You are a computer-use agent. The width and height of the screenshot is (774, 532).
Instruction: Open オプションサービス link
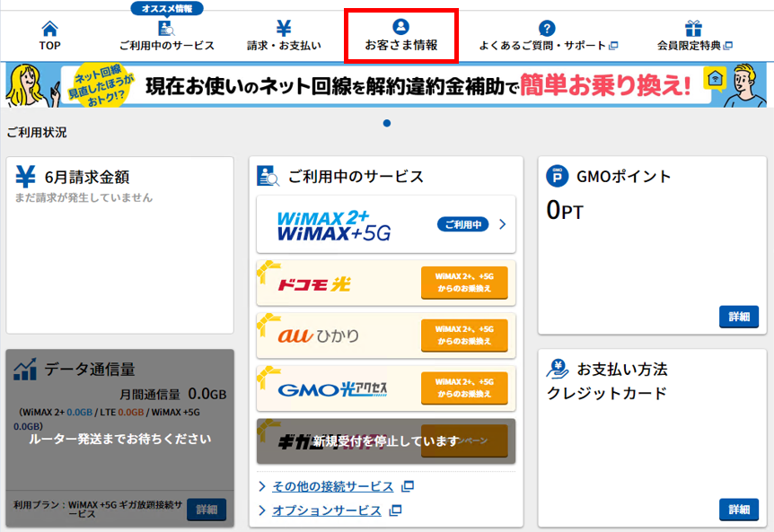click(x=327, y=510)
